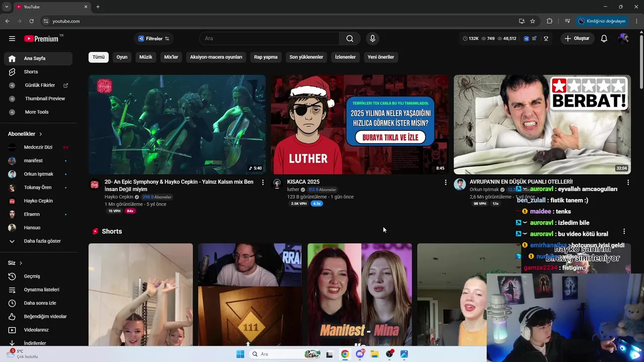This screenshot has width=644, height=362.
Task: Open more options for KISACA 2025 video
Action: [x=445, y=182]
